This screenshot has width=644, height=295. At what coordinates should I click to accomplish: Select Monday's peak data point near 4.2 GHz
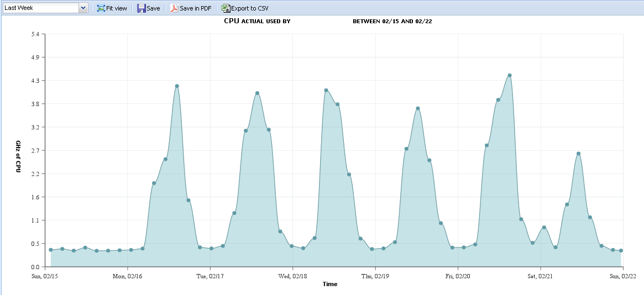coord(177,86)
